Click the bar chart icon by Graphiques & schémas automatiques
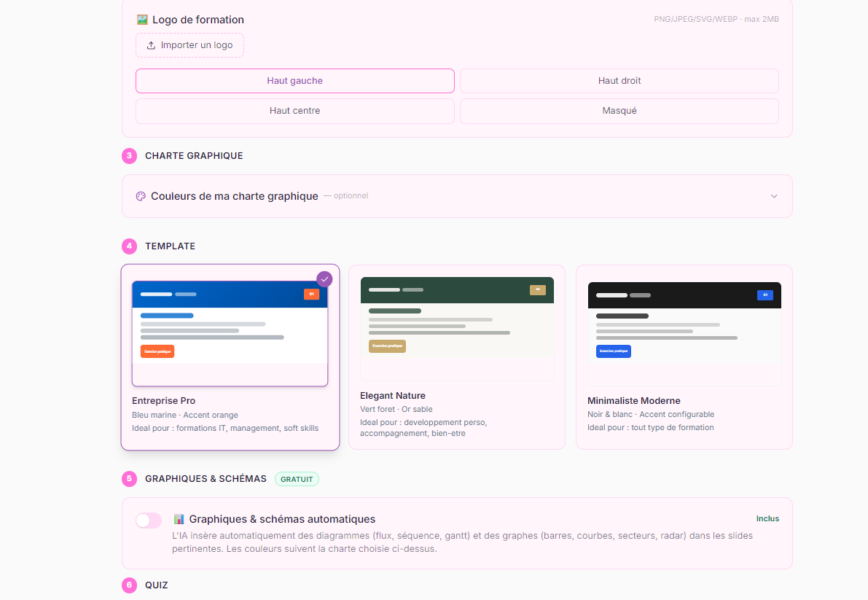 pos(179,519)
